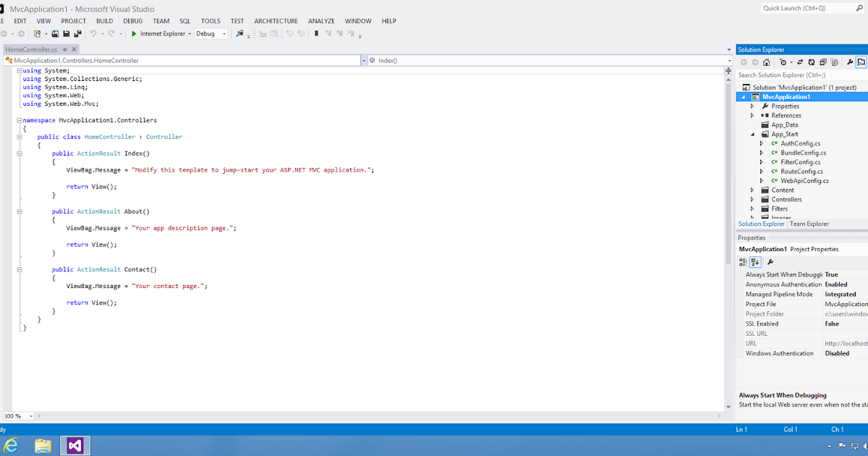
Task: Click the Undo icon in the toolbar
Action: pos(92,33)
